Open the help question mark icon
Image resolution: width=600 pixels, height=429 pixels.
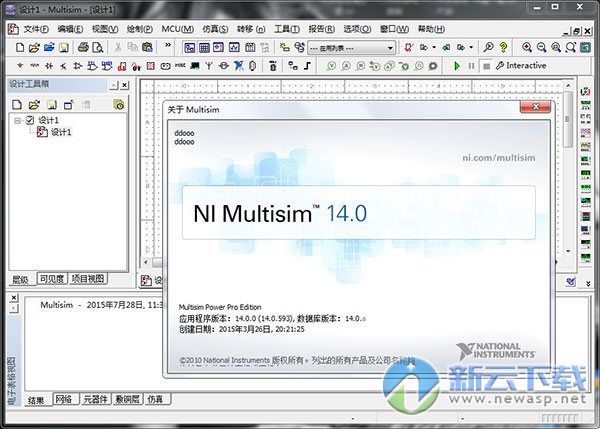click(504, 47)
